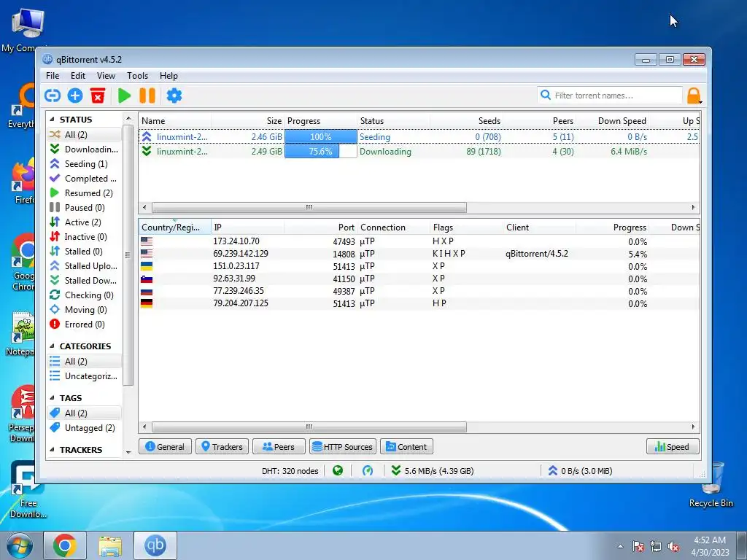Viewport: 747px width, 560px height.
Task: Switch to the Trackers tab
Action: (x=222, y=447)
